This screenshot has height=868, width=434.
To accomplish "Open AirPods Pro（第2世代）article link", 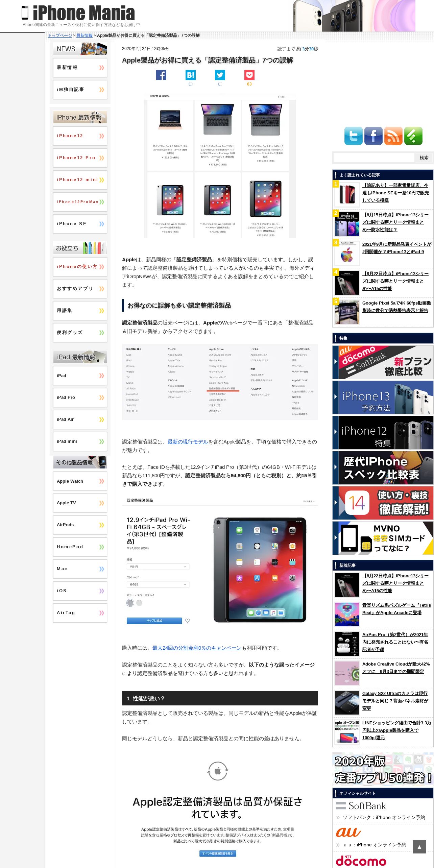I will 395,642.
